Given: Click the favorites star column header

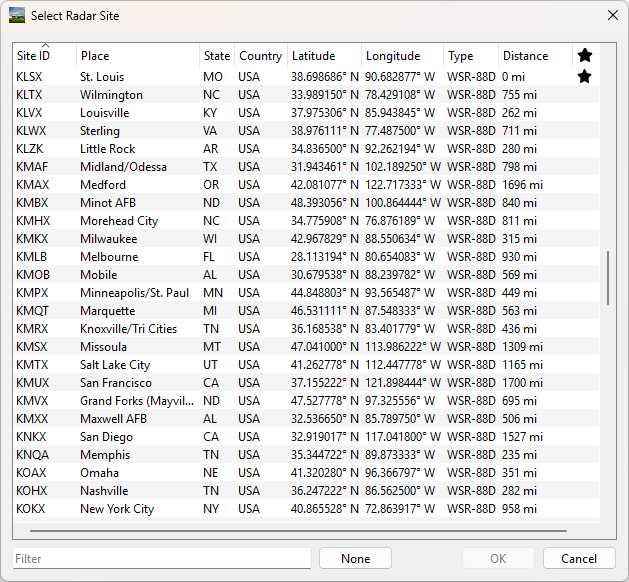Looking at the screenshot, I should (x=585, y=55).
